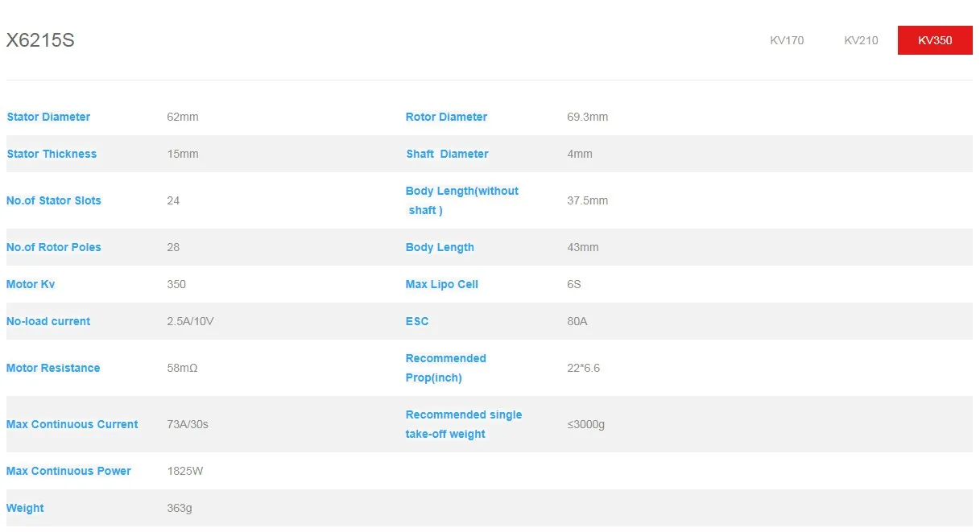Click the Max Continuous Power label
The width and height of the screenshot is (980, 532).
68,471
